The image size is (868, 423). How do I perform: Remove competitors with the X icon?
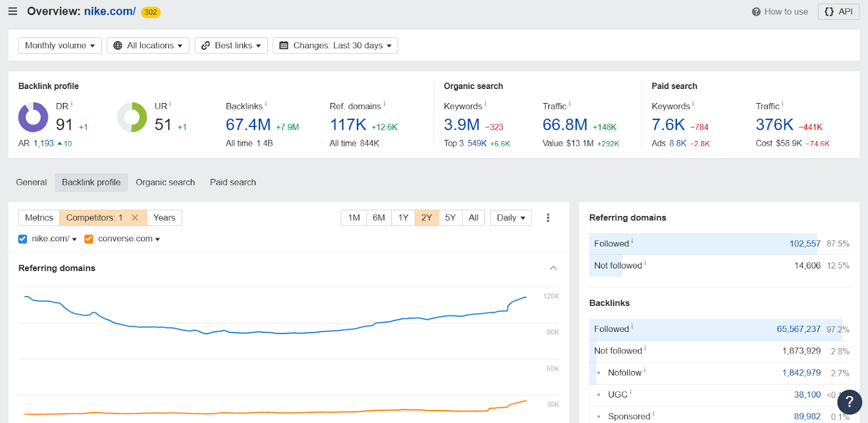coord(135,217)
